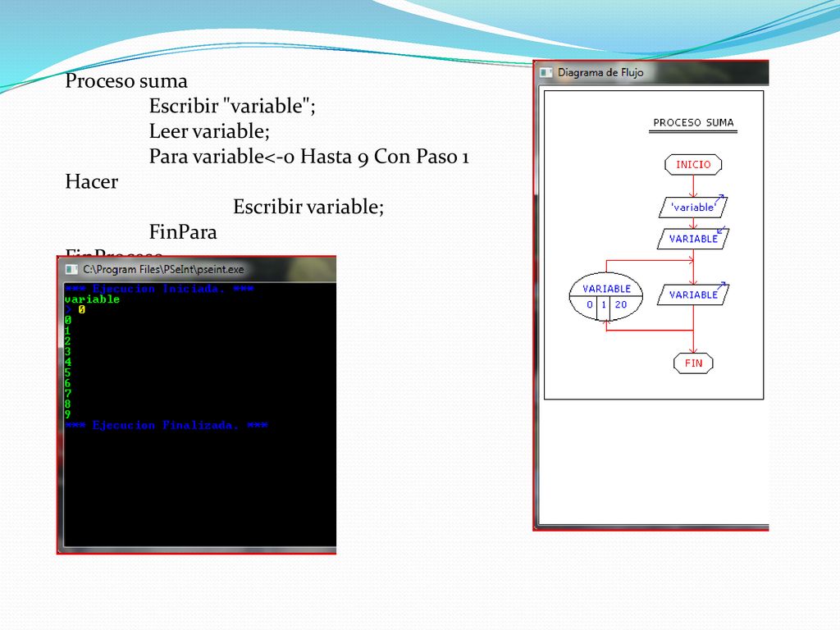
Task: Click the Escribir "variable"; code line
Action: pos(232,106)
